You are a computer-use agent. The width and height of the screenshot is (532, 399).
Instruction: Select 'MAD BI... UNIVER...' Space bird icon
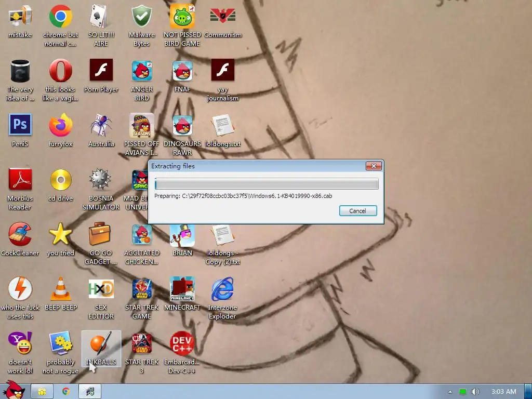(x=139, y=180)
